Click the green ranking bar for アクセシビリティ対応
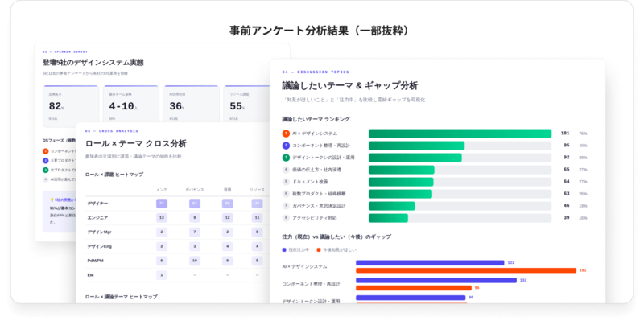This screenshot has width=644, height=325. pyautogui.click(x=388, y=218)
